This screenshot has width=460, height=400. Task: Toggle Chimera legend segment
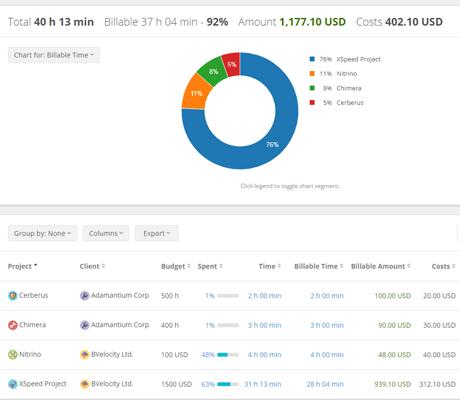335,88
